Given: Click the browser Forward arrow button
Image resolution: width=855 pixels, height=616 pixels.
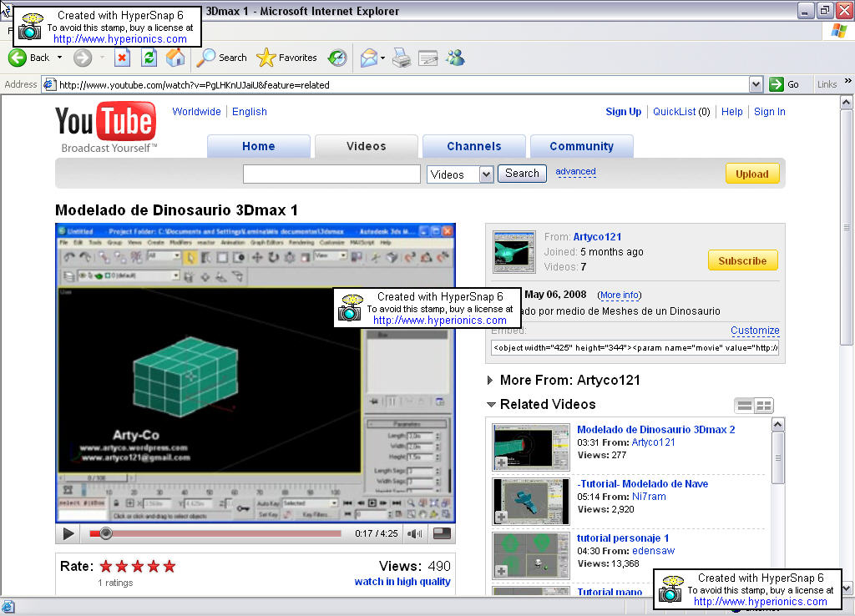Looking at the screenshot, I should coord(83,58).
